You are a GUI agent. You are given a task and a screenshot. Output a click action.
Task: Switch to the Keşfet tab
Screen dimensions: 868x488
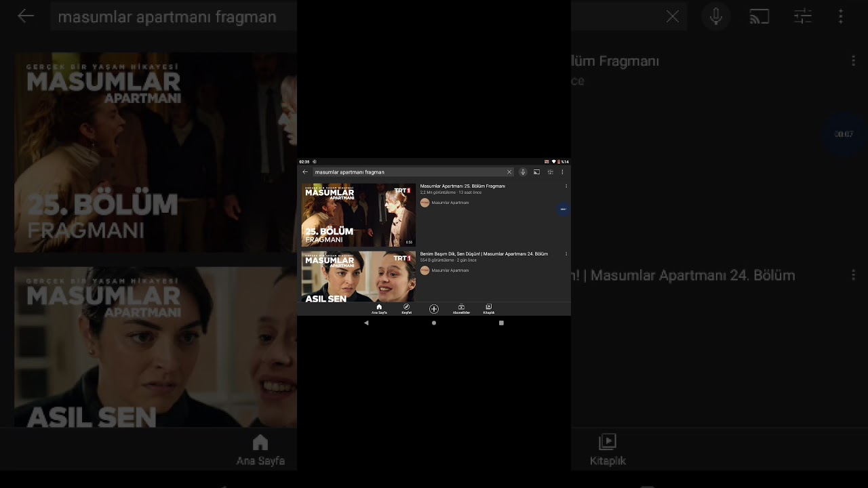click(x=407, y=309)
